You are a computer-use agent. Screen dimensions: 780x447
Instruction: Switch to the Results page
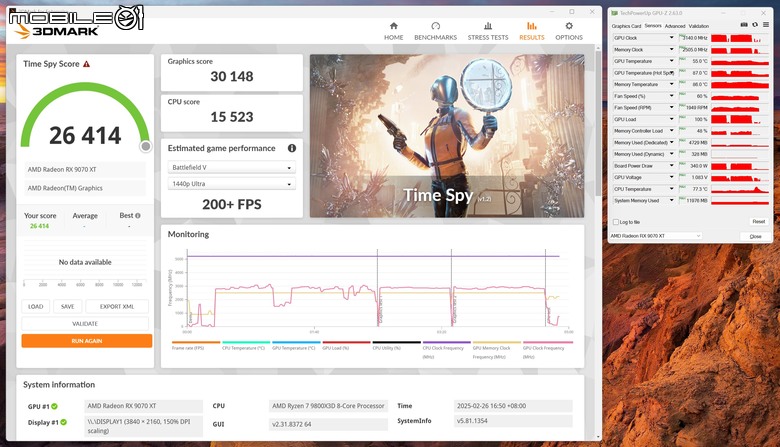(532, 31)
